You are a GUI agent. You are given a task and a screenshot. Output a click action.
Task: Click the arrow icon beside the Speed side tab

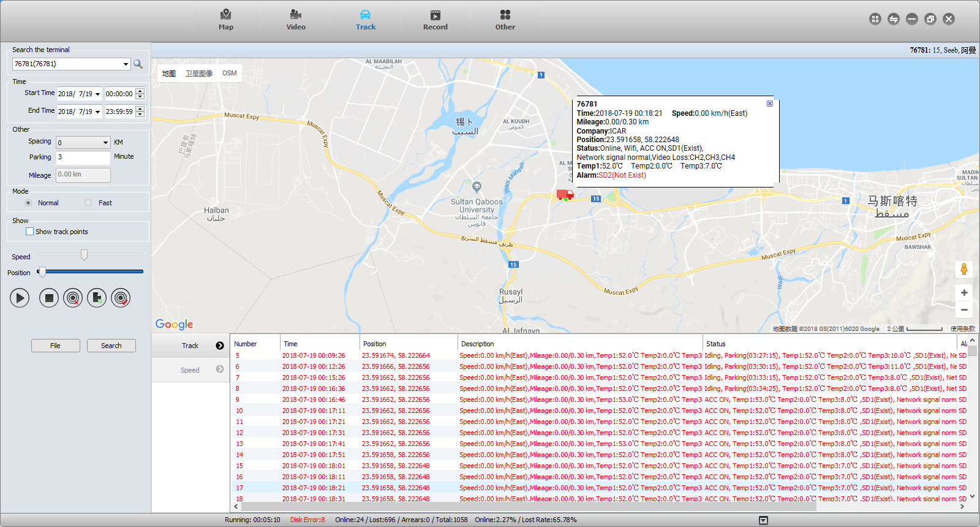pyautogui.click(x=220, y=369)
